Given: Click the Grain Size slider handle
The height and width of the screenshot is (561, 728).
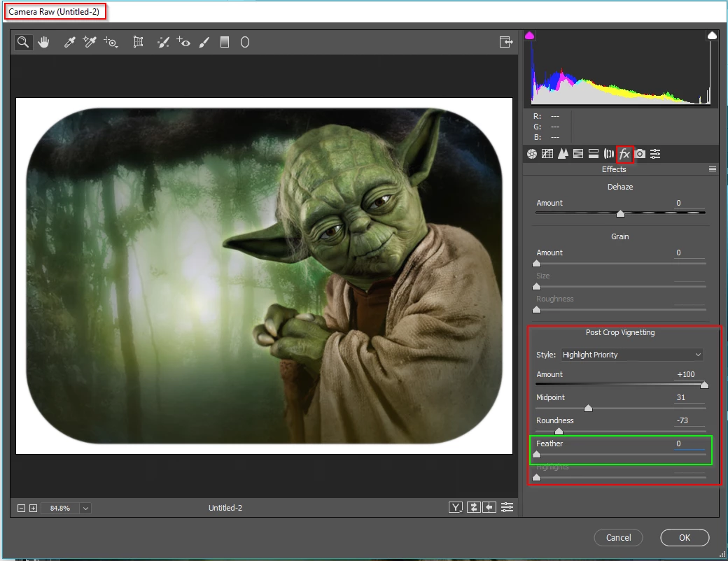Looking at the screenshot, I should pos(537,286).
